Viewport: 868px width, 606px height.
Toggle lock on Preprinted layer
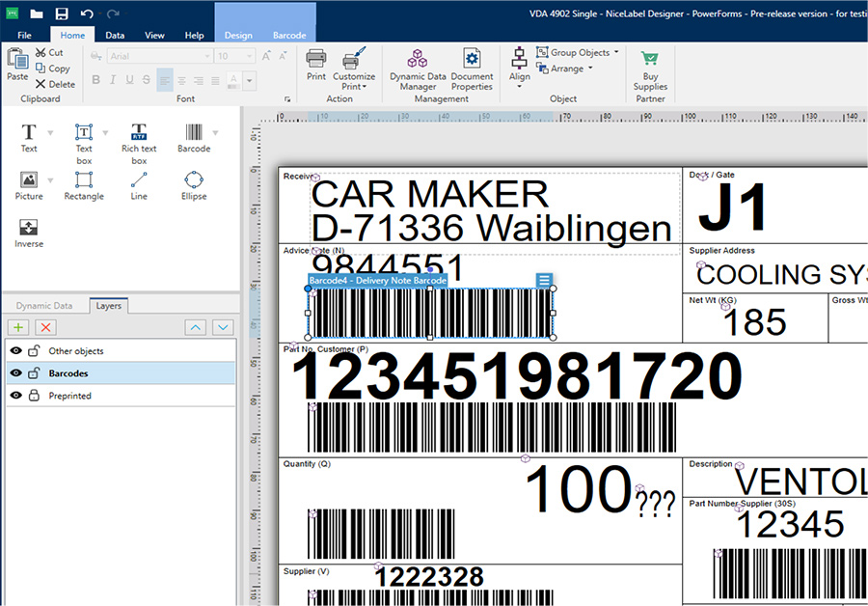pos(34,395)
